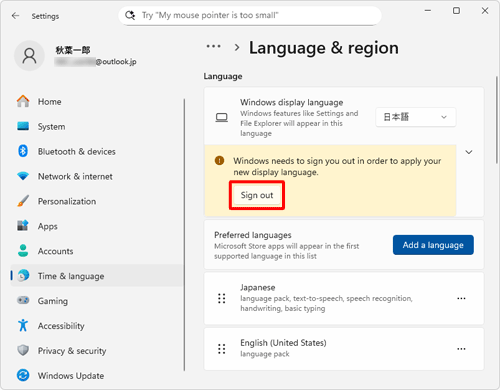
Task: Click Add a language button
Action: (x=433, y=245)
